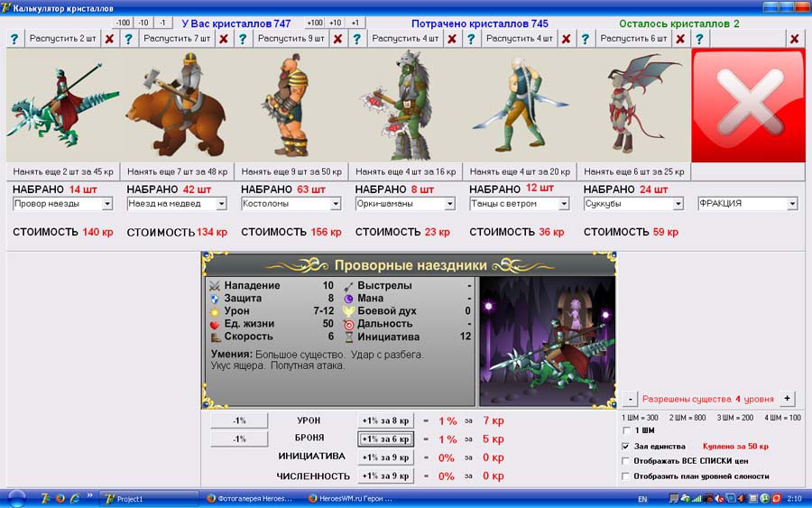Viewport: 812px width, 508px height.
Task: Click "Нанять еще 4 шт за 16 кр"
Action: (x=405, y=171)
